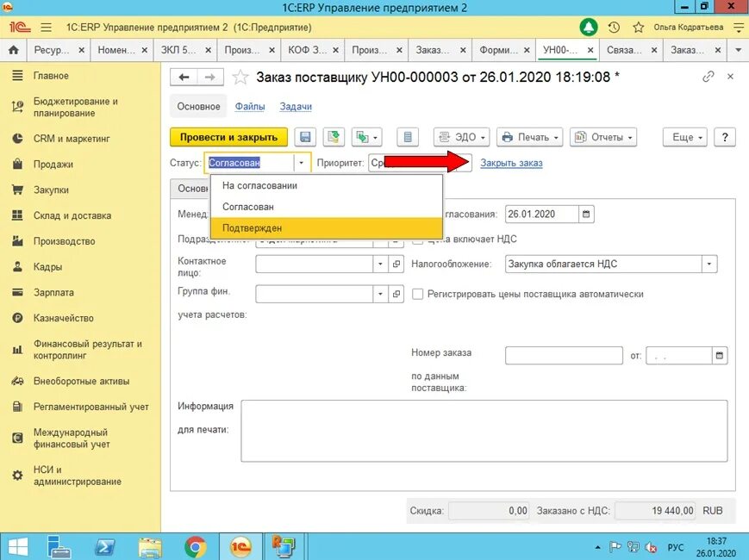Screen dimensions: 749x560
Task: Open the Печать dropdown menu
Action: (530, 137)
